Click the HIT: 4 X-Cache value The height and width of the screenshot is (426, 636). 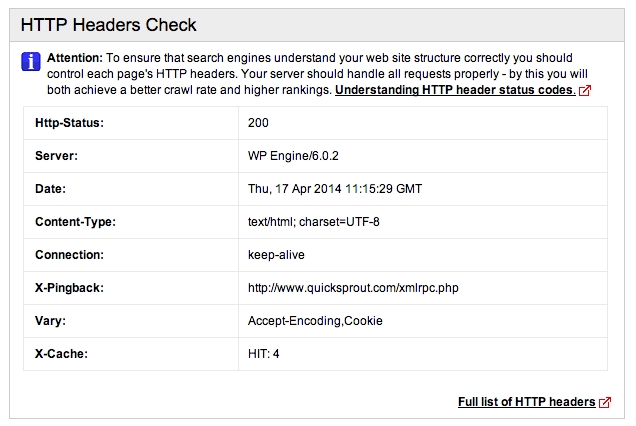pyautogui.click(x=264, y=354)
